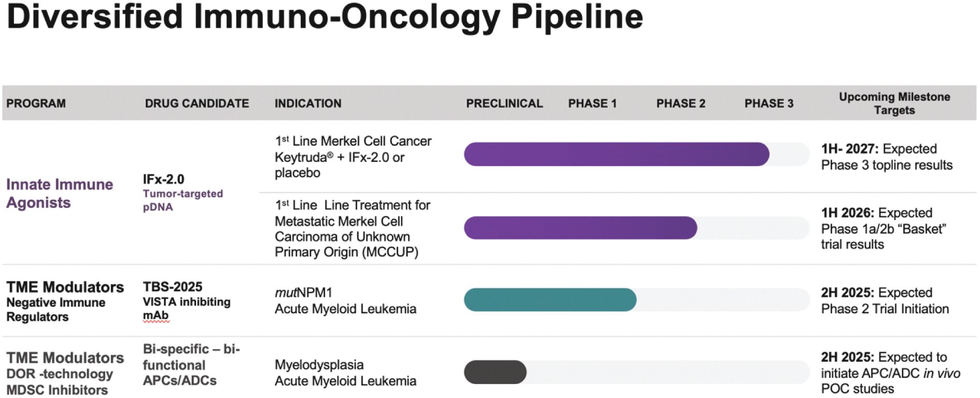This screenshot has height=398, width=980.
Task: Click the dark gray preclinical progress bar
Action: 495,372
